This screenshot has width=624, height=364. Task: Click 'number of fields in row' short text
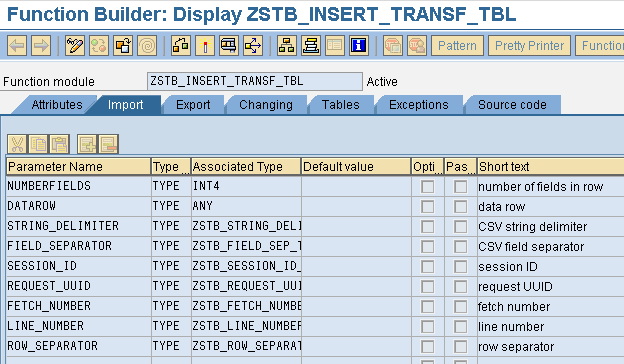tap(540, 187)
